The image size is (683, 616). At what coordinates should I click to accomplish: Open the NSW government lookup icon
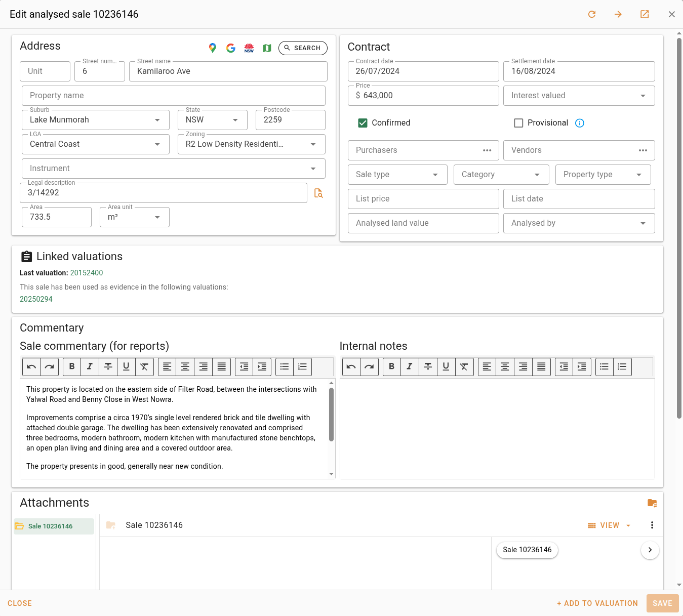(x=249, y=48)
